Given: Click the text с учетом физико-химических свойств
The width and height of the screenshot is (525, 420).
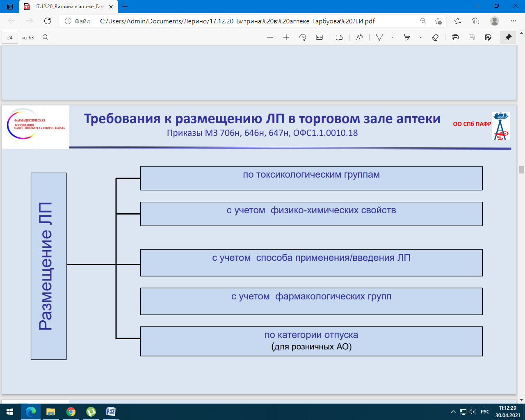Looking at the screenshot, I should [x=311, y=210].
